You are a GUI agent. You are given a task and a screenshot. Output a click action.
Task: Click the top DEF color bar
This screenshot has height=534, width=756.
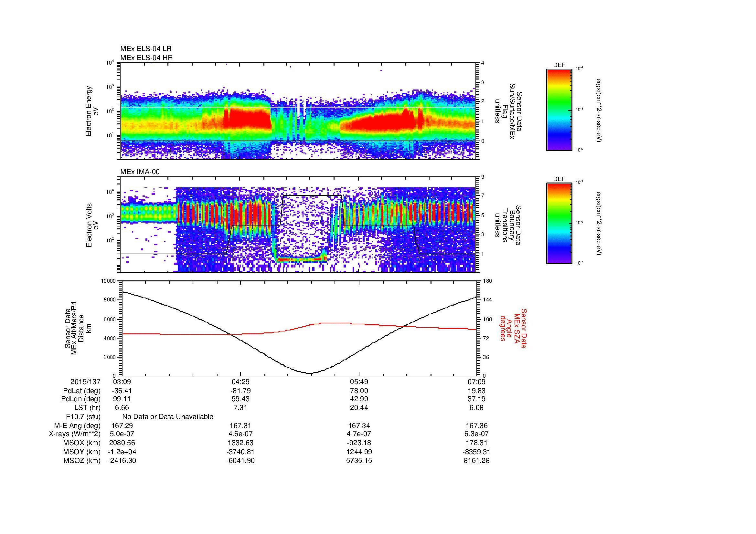pyautogui.click(x=559, y=110)
